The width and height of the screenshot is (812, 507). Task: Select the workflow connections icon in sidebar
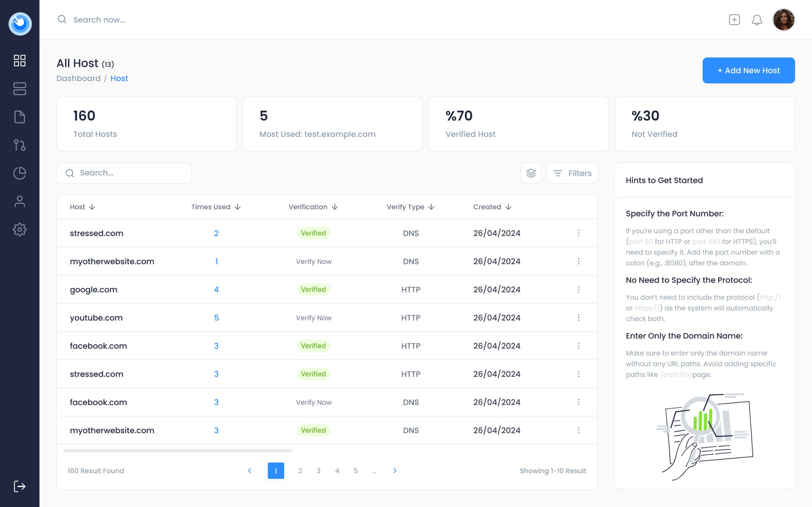coord(19,145)
